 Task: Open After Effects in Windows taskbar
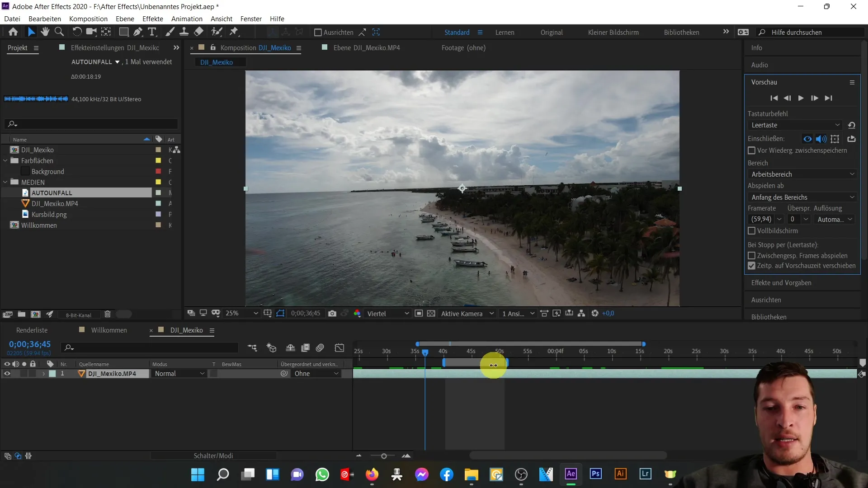click(571, 474)
